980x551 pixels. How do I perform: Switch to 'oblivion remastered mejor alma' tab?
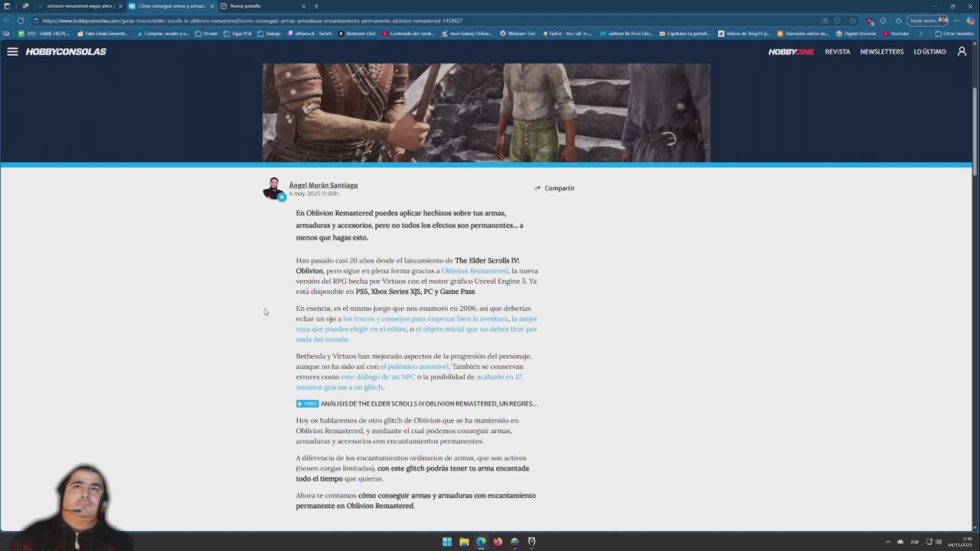pos(80,6)
